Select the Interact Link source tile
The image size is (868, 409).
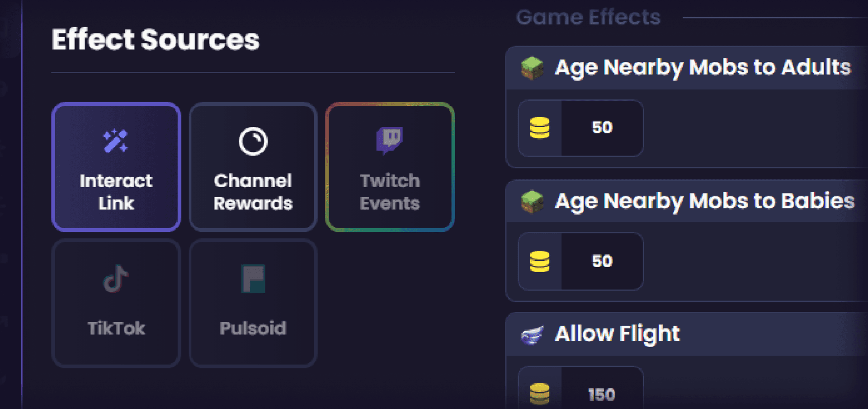pyautogui.click(x=116, y=167)
